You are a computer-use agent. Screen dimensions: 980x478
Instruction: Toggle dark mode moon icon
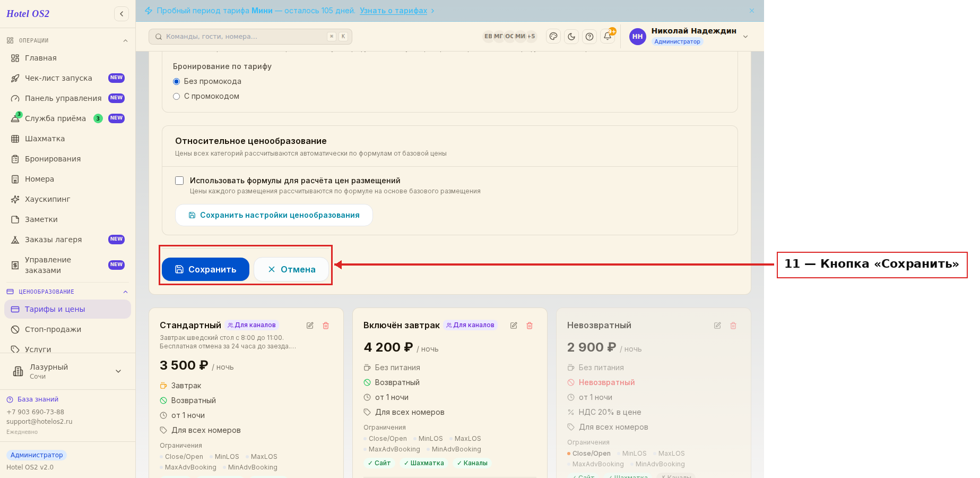[x=571, y=37]
